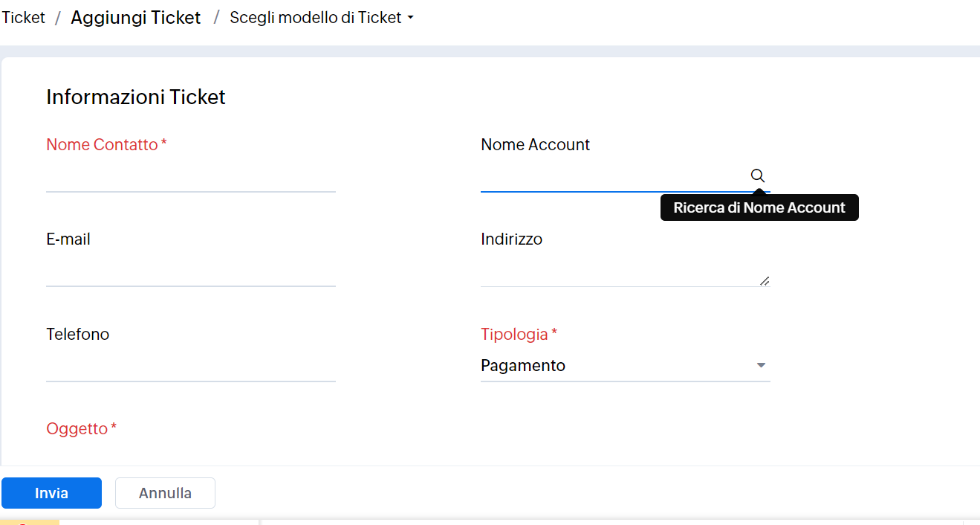Click the Indirizzo textarea resize handle
Viewport: 980px width, 525px height.
(765, 280)
